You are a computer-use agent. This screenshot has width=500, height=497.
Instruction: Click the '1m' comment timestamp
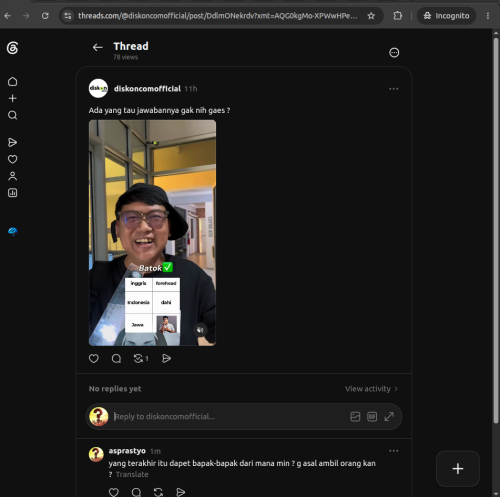point(155,451)
